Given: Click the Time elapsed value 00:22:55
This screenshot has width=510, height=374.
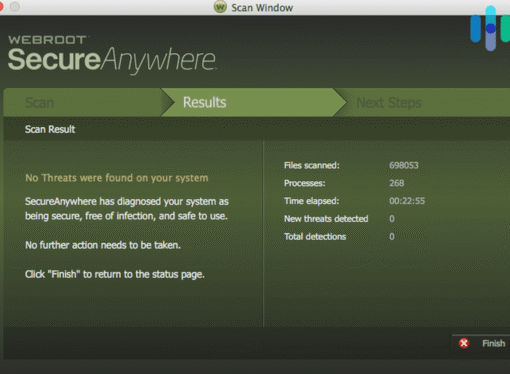Looking at the screenshot, I should pyautogui.click(x=407, y=201).
